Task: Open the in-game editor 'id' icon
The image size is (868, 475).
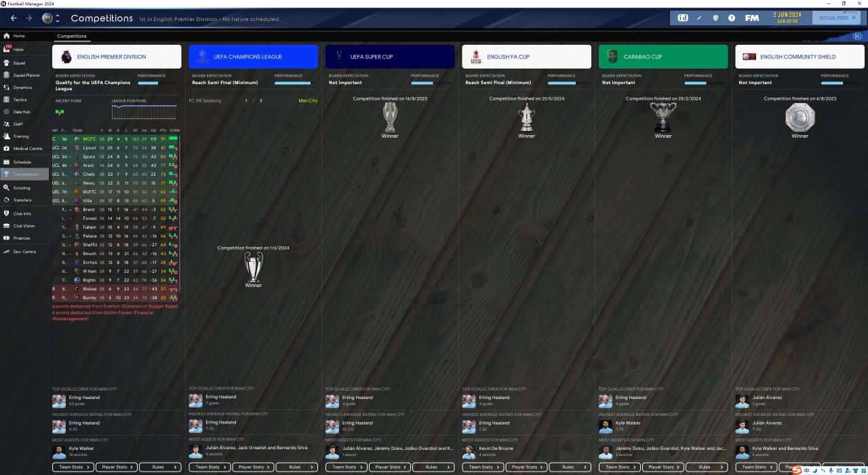Action: [x=683, y=18]
